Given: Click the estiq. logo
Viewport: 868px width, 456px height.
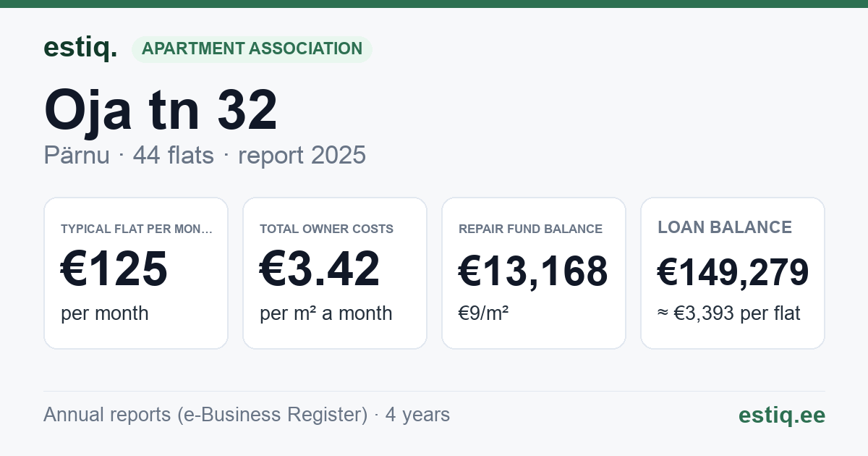Looking at the screenshot, I should pyautogui.click(x=80, y=48).
